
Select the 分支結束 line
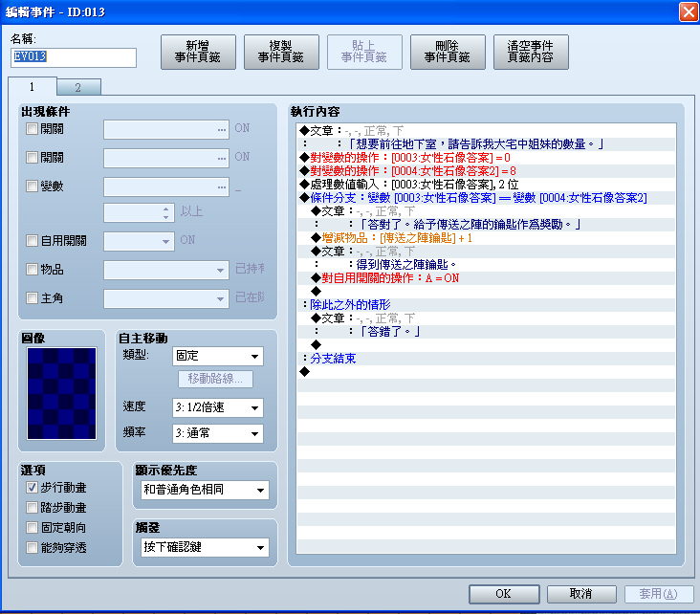pos(487,359)
